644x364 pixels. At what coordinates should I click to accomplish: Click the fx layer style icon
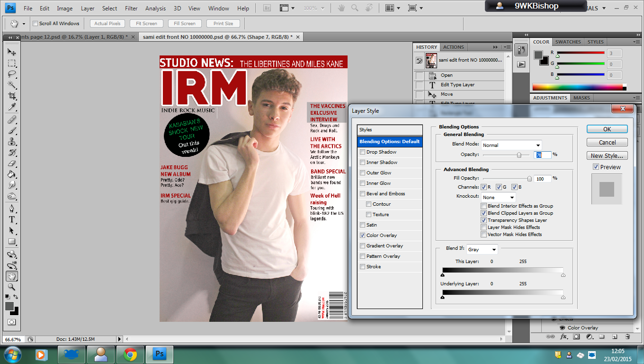tap(563, 337)
